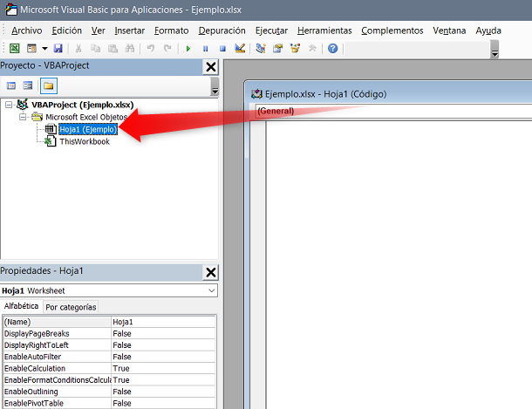This screenshot has height=409, width=532.
Task: Open the Ejecutar menu
Action: (271, 31)
